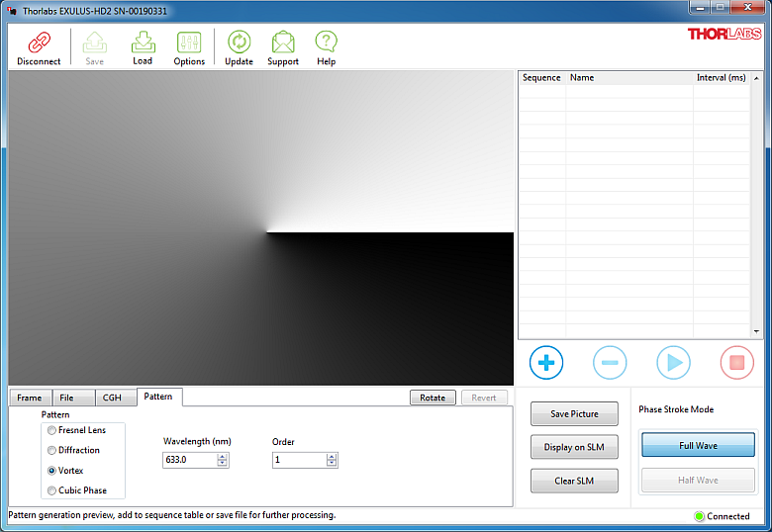Add pattern to sequence with plus icon

coord(546,363)
